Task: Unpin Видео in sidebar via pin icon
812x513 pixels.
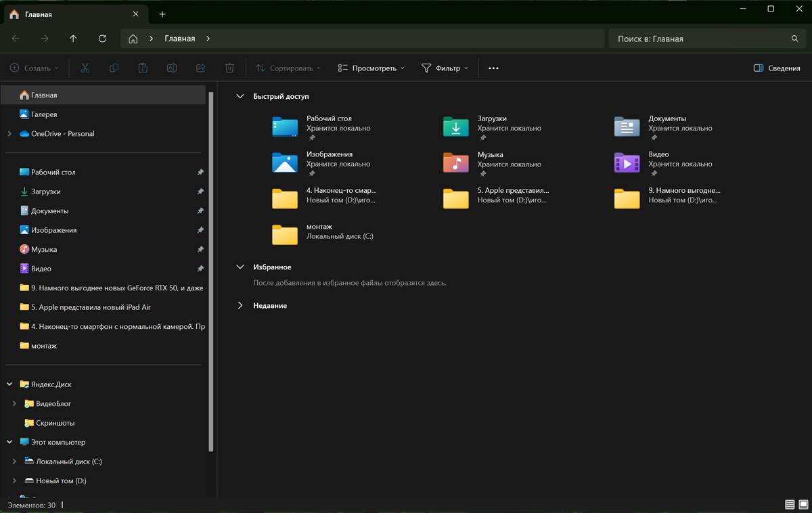Action: click(x=200, y=269)
